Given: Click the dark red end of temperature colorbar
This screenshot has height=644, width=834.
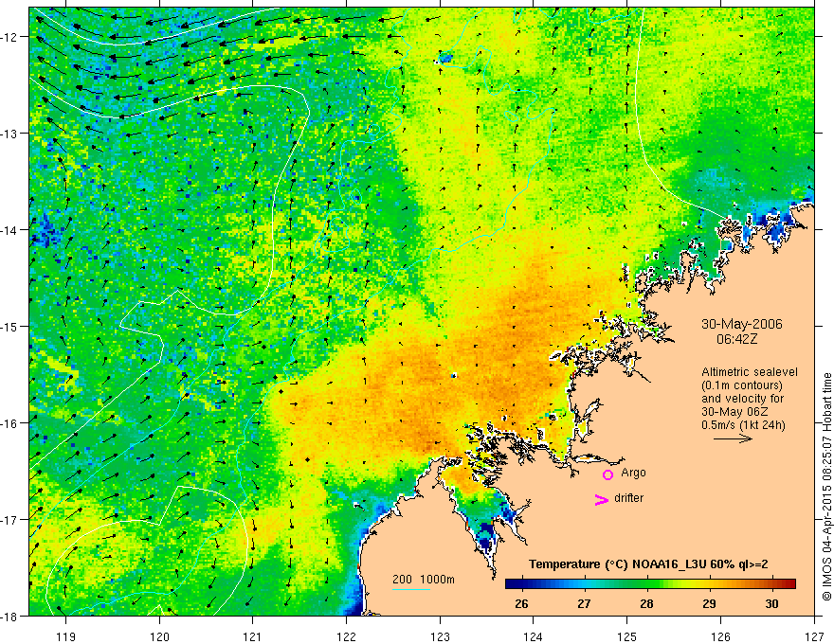Looking at the screenshot, I should [x=789, y=583].
